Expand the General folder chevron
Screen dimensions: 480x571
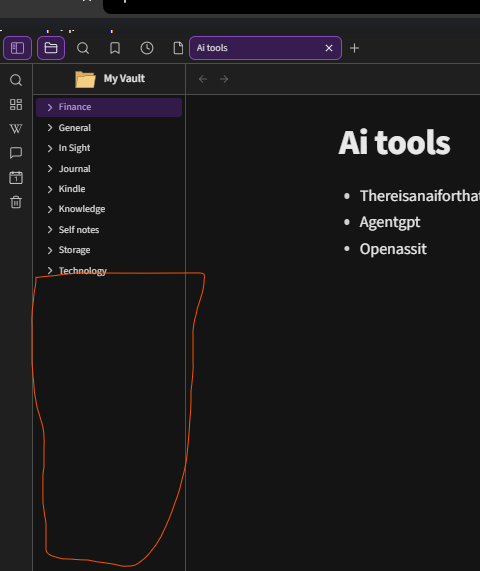point(50,128)
